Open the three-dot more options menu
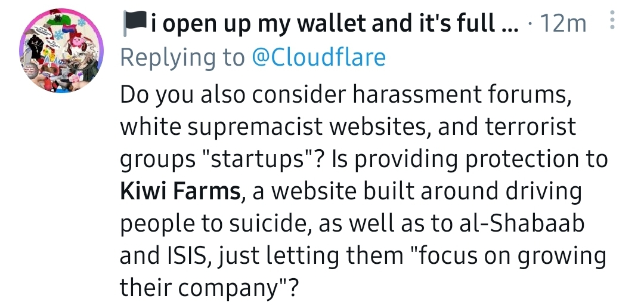This screenshot has height=305, width=644. 612,20
